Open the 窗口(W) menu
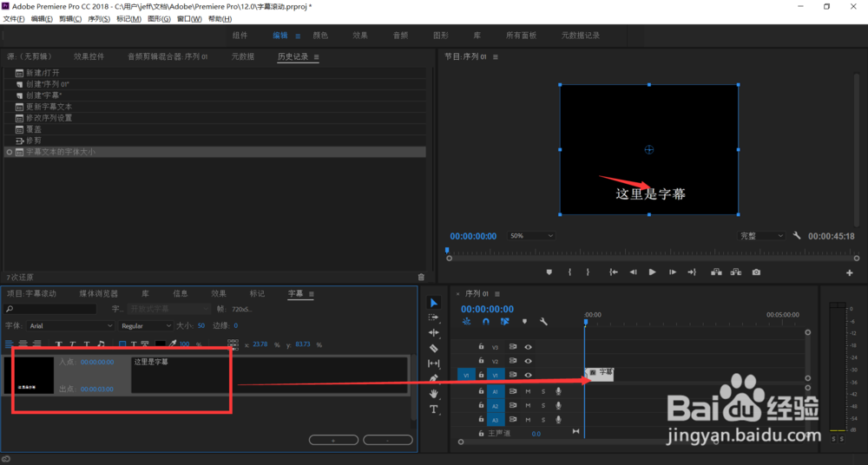The image size is (868, 465). [x=189, y=19]
